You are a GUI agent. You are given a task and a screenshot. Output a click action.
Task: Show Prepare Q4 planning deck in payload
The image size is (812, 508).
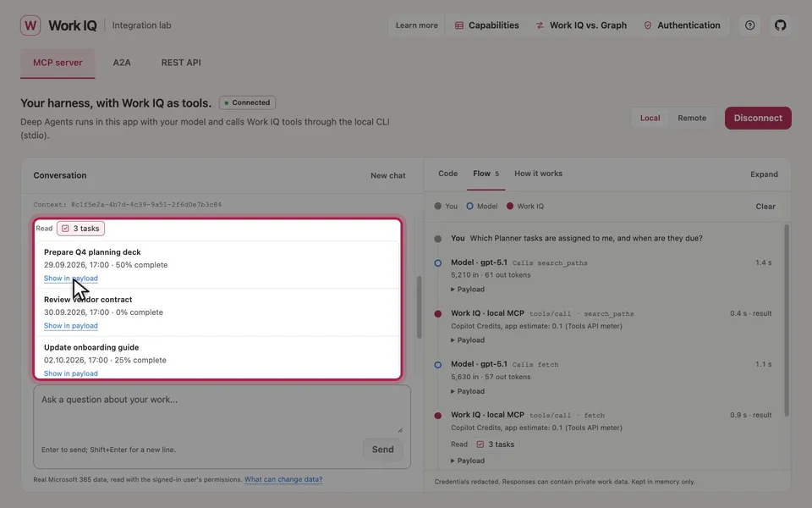point(71,279)
